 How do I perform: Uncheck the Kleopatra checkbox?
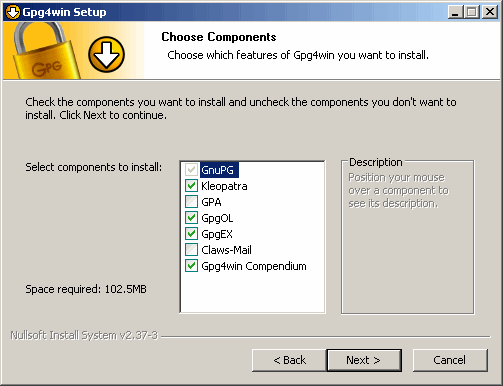[x=191, y=186]
